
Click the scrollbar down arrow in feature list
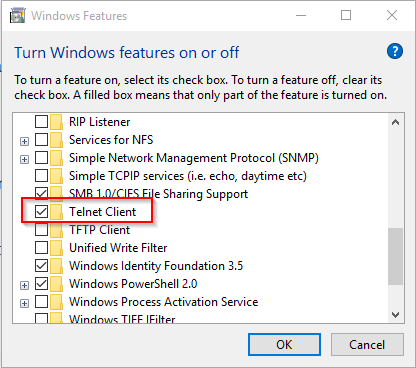click(396, 315)
